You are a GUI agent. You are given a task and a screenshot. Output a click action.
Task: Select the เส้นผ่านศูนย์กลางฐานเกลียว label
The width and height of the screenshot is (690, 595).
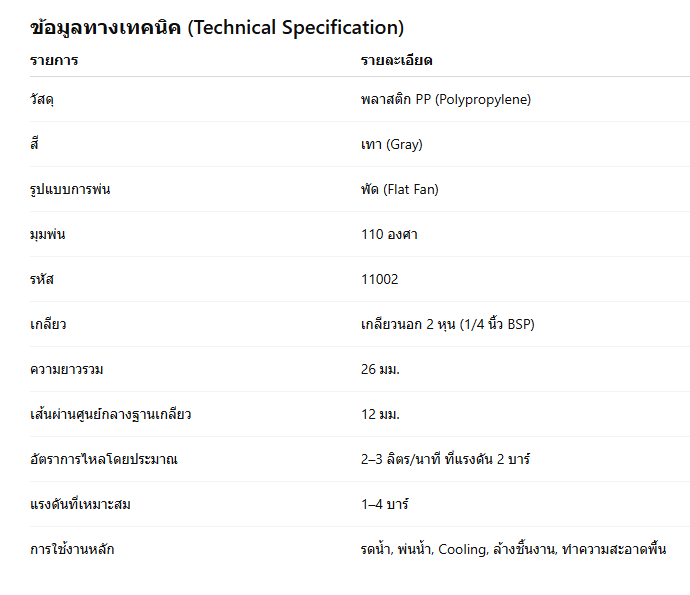111,415
